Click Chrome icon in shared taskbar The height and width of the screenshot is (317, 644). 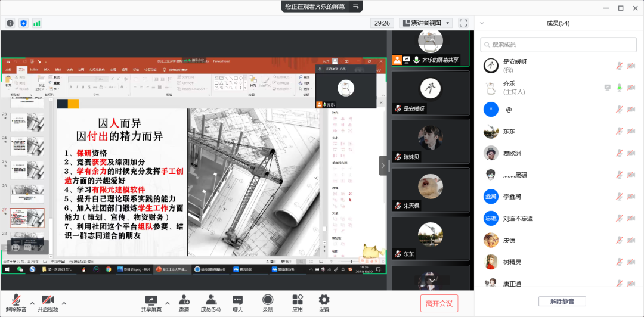click(x=108, y=269)
